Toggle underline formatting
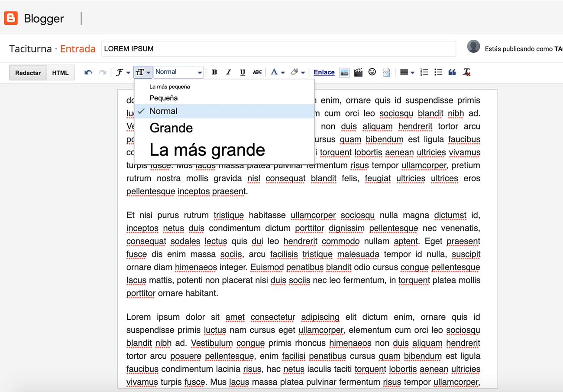The width and height of the screenshot is (563, 392). [243, 72]
